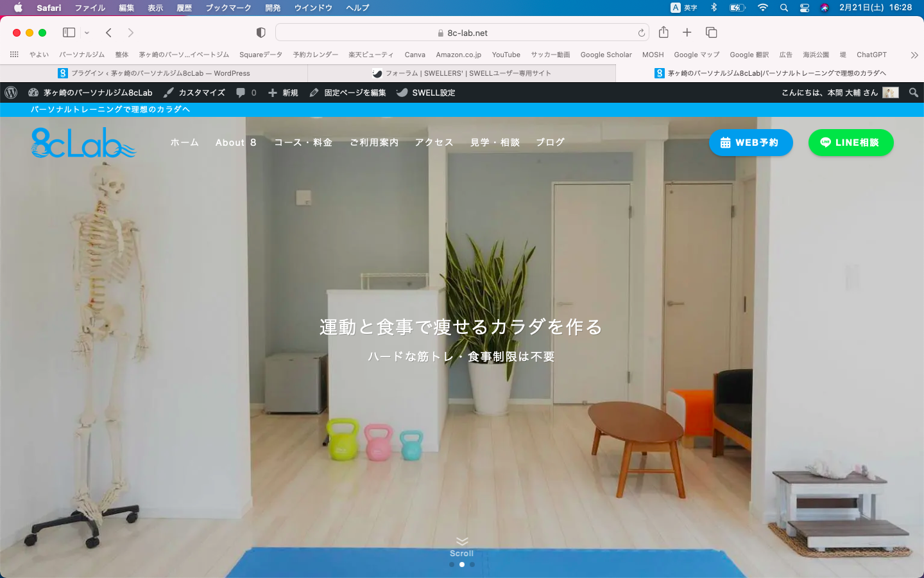Reload the page with refresh icon
Image resolution: width=924 pixels, height=578 pixels.
pos(641,33)
